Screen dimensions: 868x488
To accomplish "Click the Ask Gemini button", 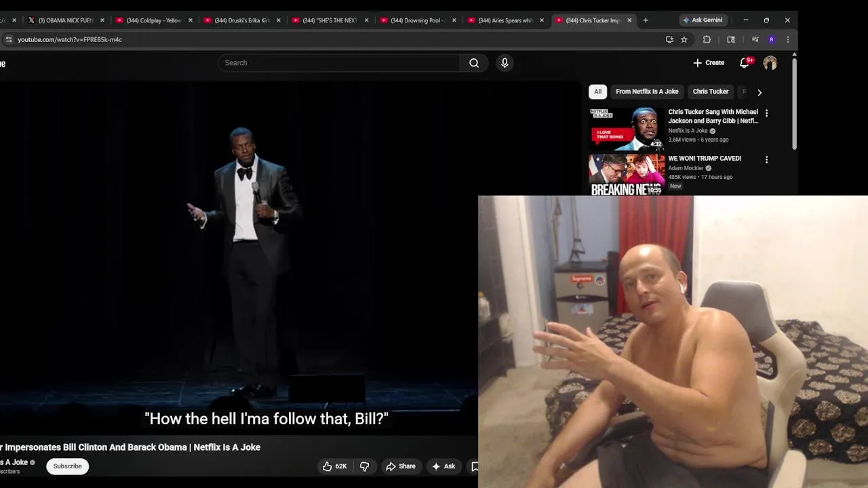I will click(x=702, y=20).
